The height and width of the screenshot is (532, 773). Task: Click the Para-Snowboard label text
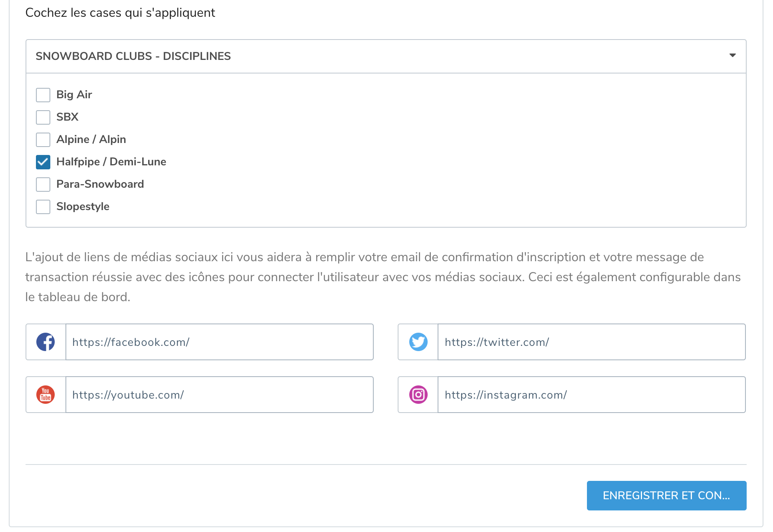[x=100, y=184]
